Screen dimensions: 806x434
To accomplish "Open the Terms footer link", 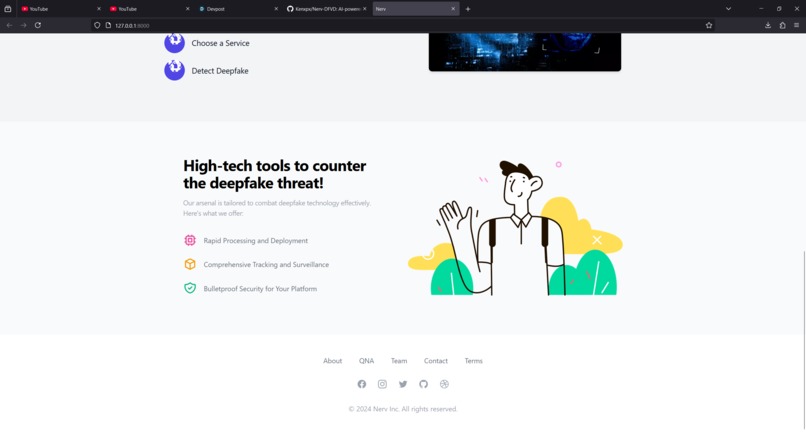I will (x=473, y=361).
